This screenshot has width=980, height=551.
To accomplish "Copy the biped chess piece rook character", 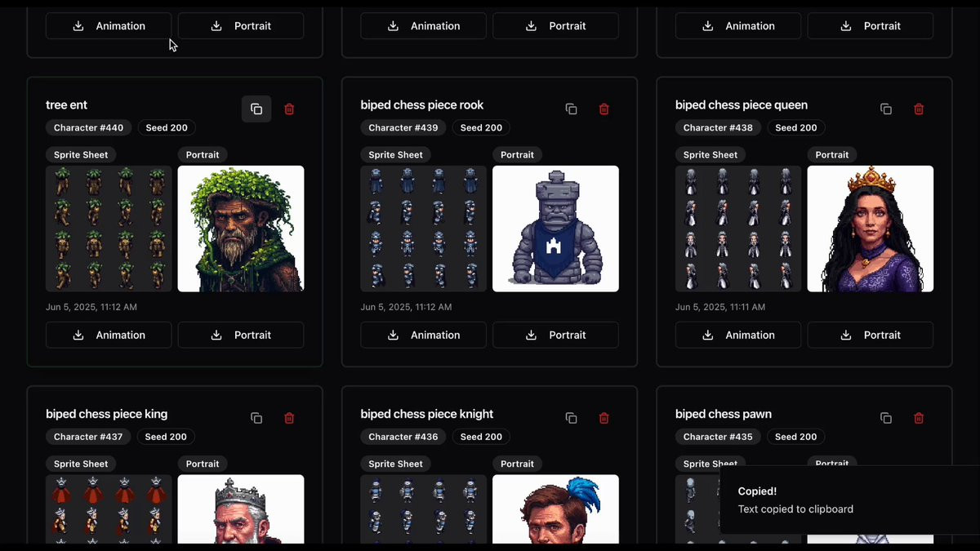I will tap(572, 109).
